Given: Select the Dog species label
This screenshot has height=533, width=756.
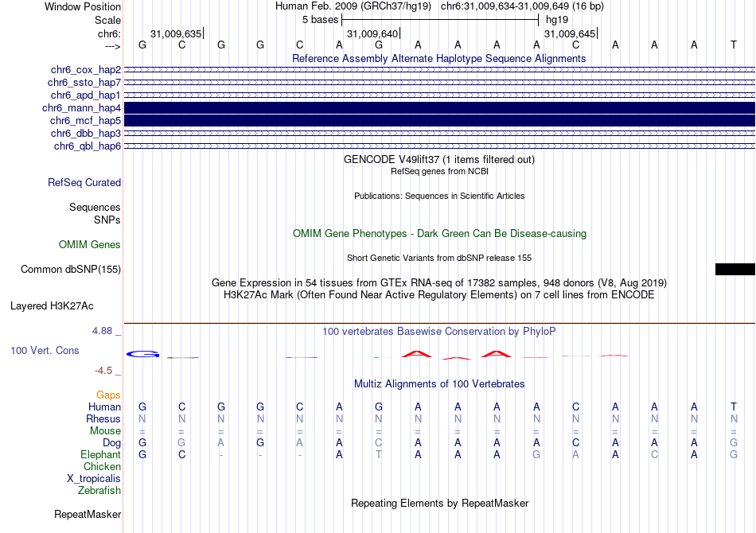Looking at the screenshot, I should [112, 443].
